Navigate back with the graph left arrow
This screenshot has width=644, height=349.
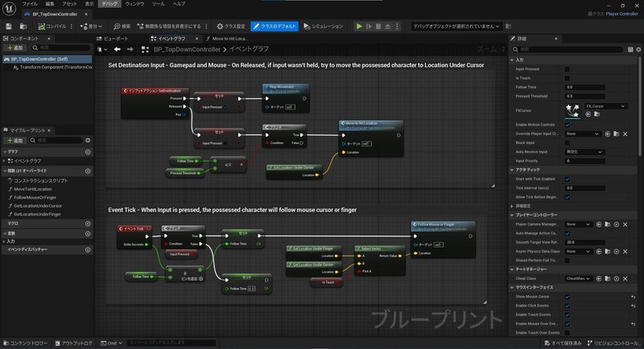pos(117,49)
